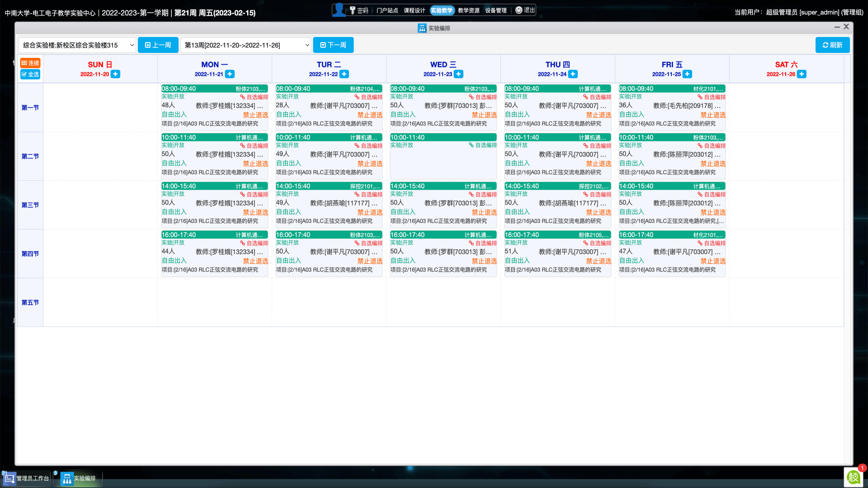Click the 密码 key icon

[x=353, y=10]
